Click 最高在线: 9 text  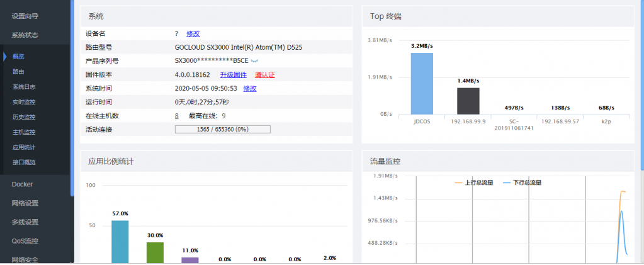pyautogui.click(x=207, y=116)
